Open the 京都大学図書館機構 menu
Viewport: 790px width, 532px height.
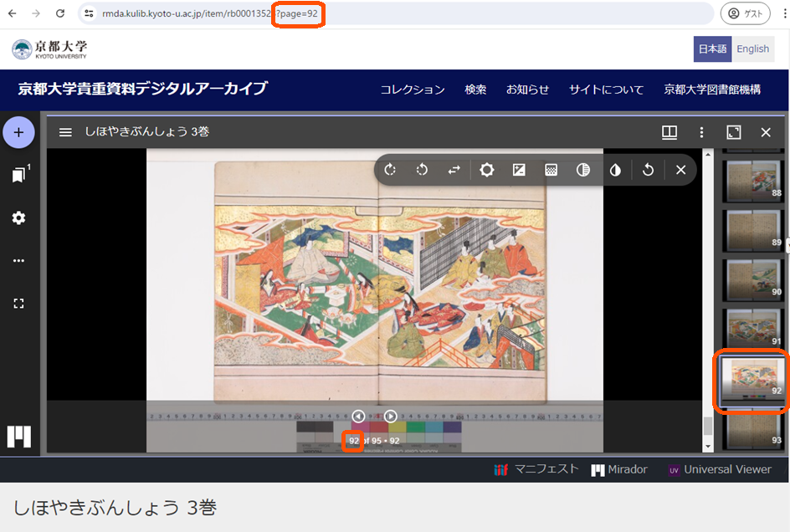tap(712, 90)
